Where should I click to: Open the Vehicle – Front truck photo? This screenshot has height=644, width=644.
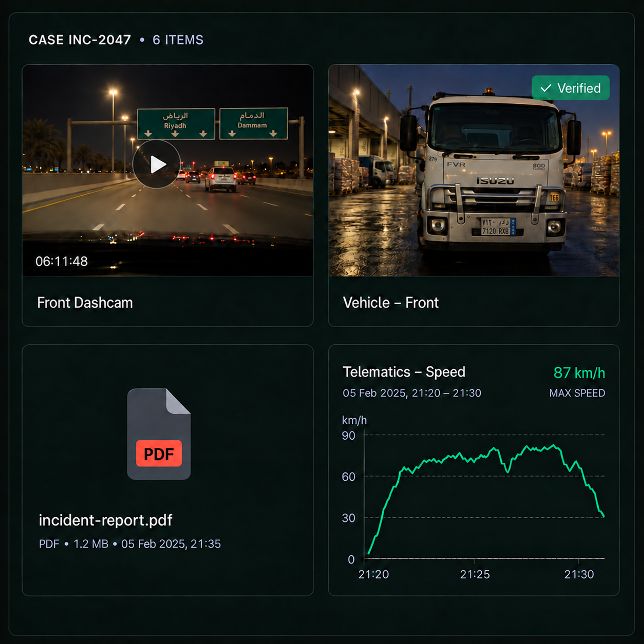[474, 170]
